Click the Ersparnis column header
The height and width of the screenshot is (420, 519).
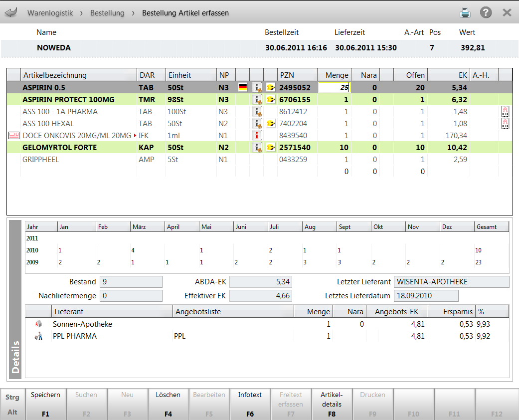[x=451, y=312]
